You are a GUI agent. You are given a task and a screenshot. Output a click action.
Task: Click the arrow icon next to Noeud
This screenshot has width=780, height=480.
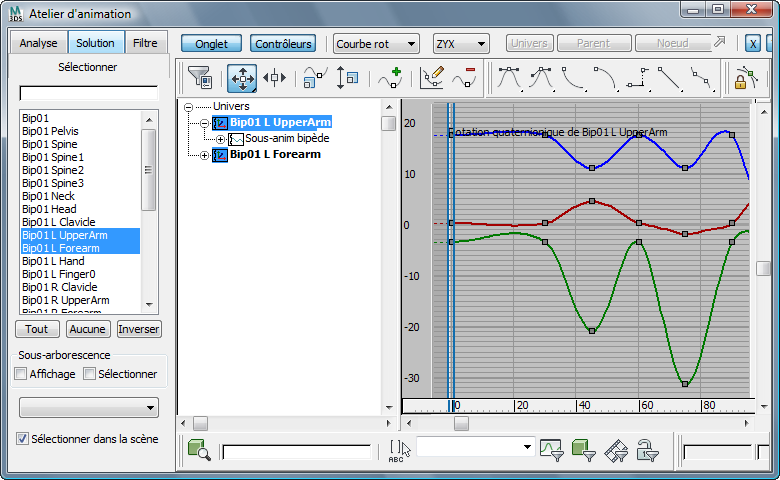pos(720,42)
